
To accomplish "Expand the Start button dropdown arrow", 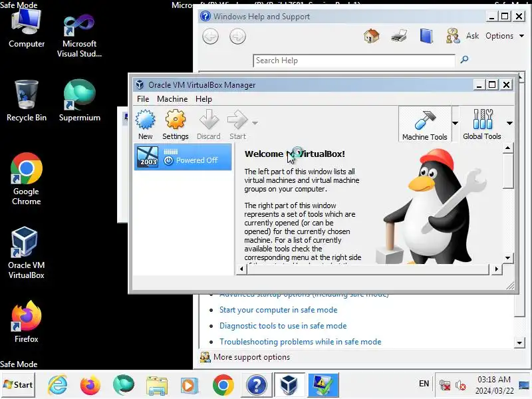I will point(255,123).
